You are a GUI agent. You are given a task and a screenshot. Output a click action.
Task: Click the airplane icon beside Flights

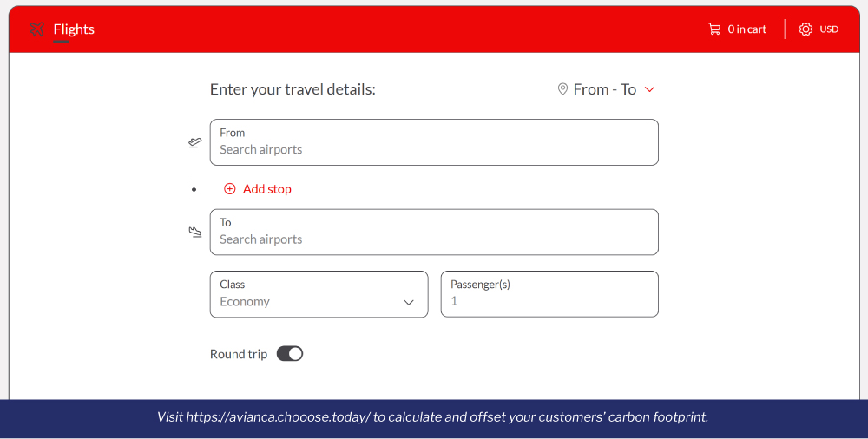36,29
